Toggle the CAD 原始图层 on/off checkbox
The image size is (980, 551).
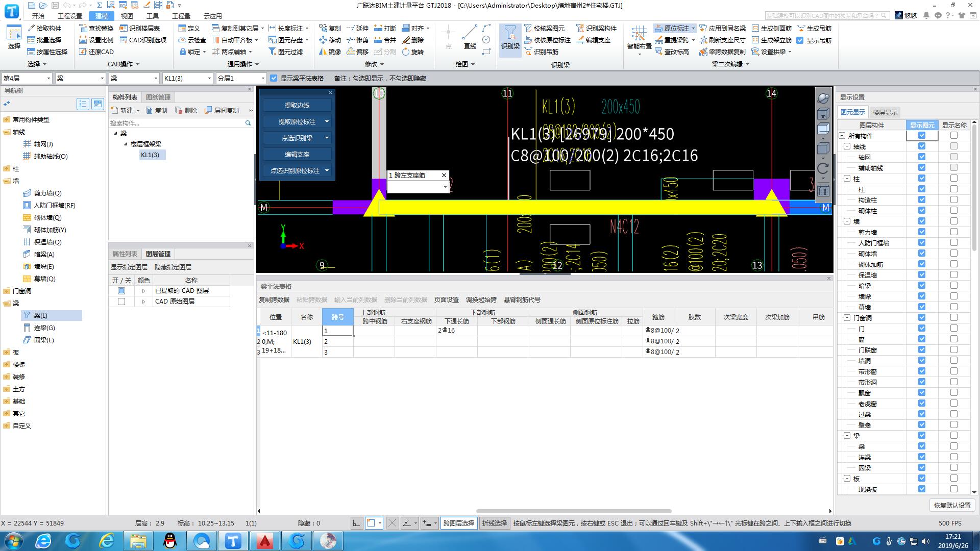tap(121, 302)
